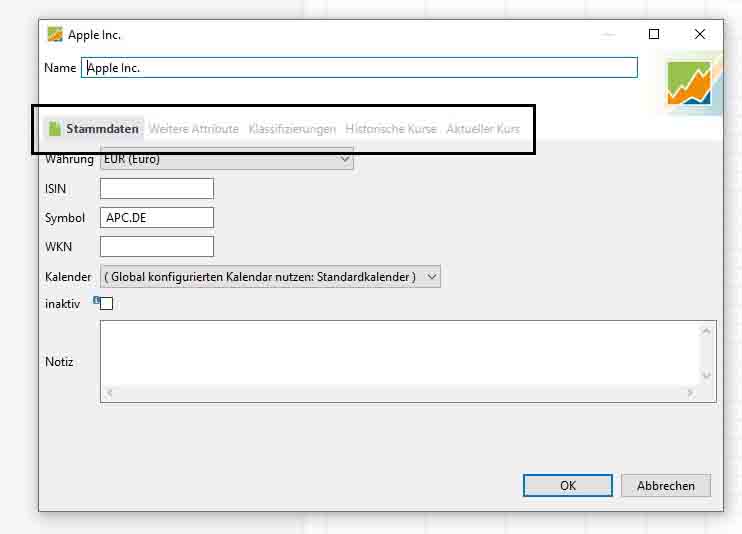Click inside the Notiz text area
This screenshot has height=534, width=742.
pos(400,354)
